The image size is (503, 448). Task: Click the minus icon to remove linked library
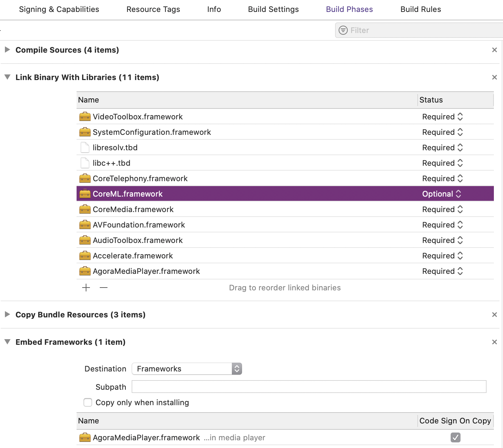104,288
